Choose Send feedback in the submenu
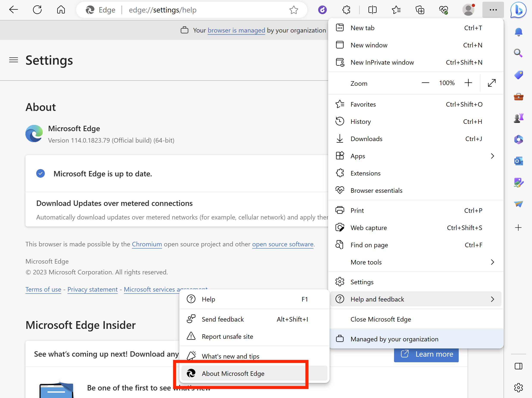 click(254, 319)
